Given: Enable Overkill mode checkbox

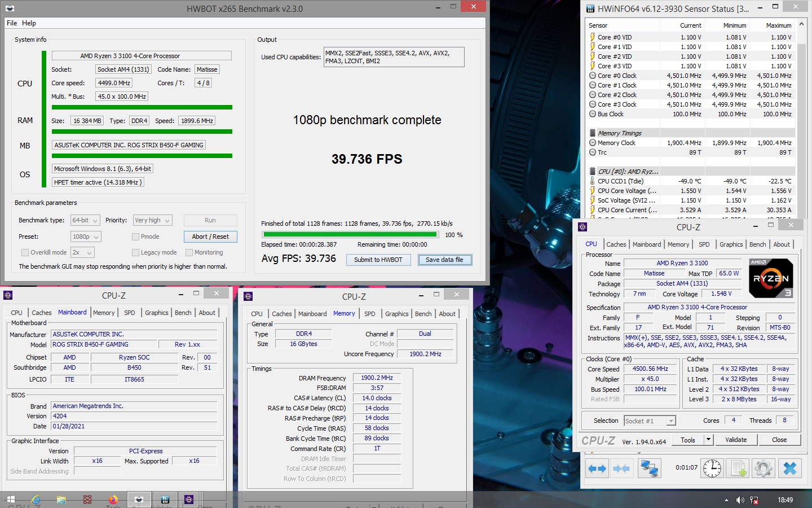Looking at the screenshot, I should click(25, 252).
